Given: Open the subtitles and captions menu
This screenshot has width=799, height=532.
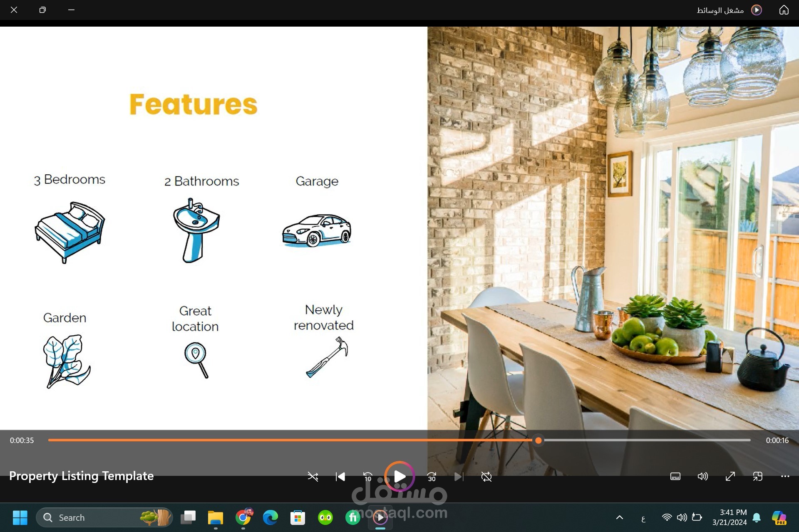Looking at the screenshot, I should pyautogui.click(x=675, y=477).
